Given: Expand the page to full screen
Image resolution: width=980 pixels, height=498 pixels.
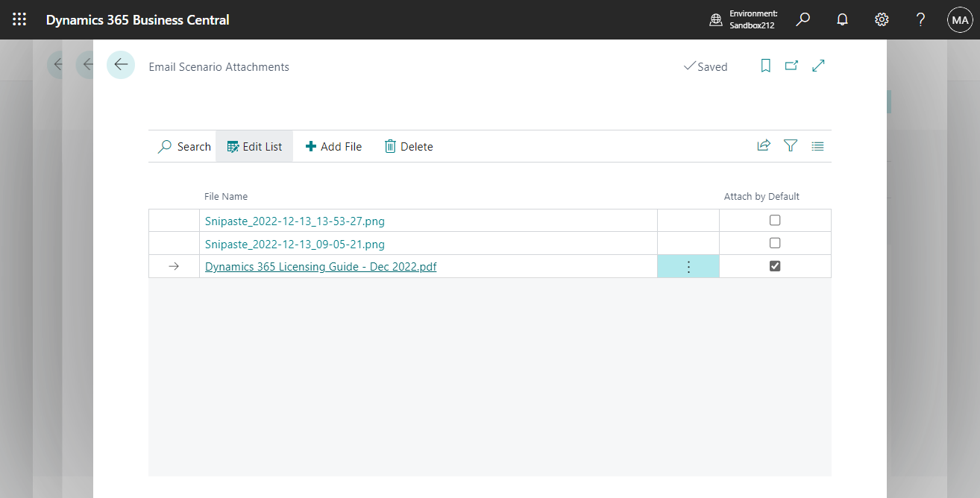Looking at the screenshot, I should click(x=818, y=66).
